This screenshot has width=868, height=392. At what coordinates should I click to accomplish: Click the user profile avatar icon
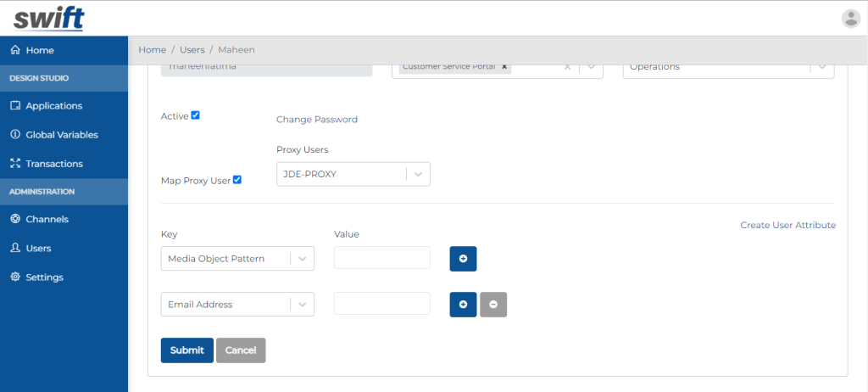coord(850,18)
